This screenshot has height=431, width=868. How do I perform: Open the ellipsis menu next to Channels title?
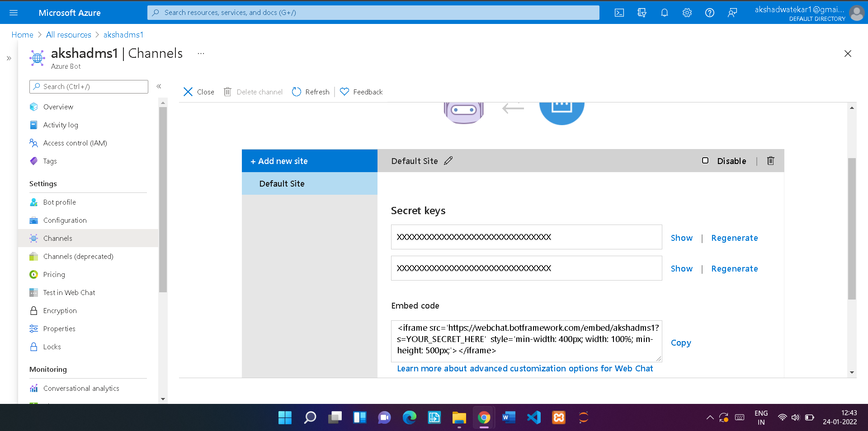click(201, 53)
